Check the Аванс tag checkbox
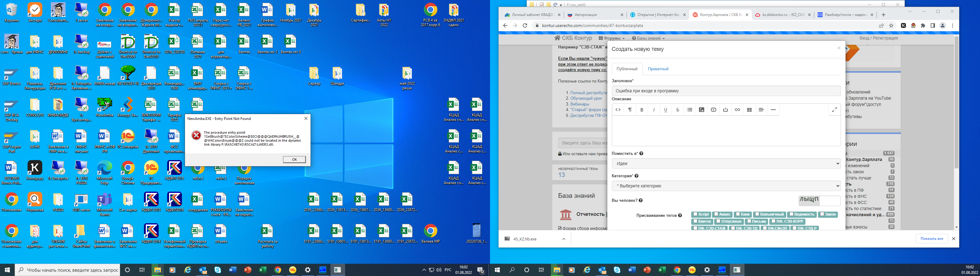 [716, 214]
